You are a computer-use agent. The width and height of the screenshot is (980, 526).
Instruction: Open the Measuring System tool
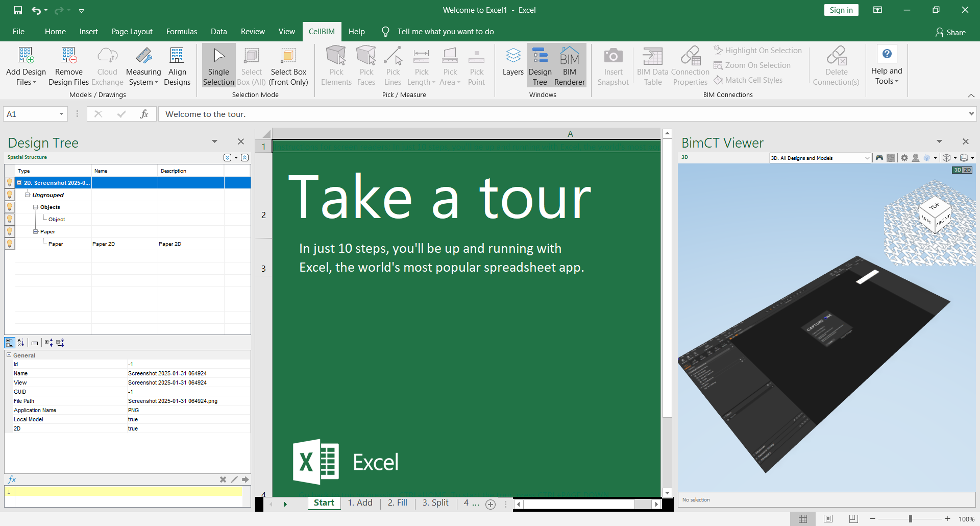(x=143, y=66)
